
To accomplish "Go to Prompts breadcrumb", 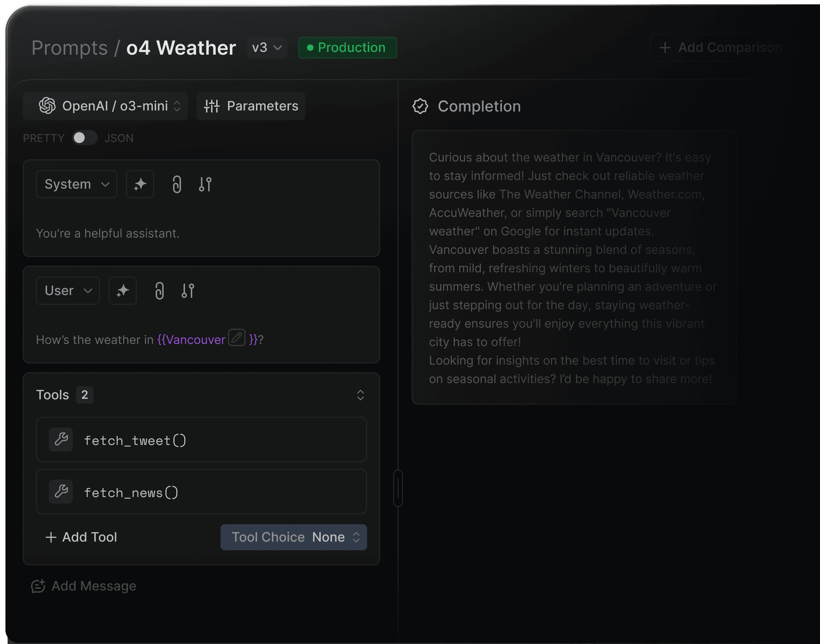I will tap(70, 48).
